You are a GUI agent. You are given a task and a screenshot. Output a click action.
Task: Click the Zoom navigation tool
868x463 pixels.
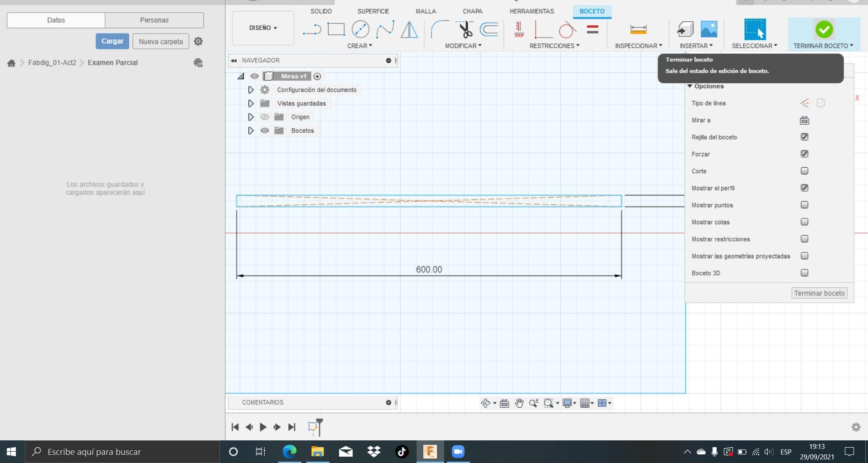click(533, 403)
